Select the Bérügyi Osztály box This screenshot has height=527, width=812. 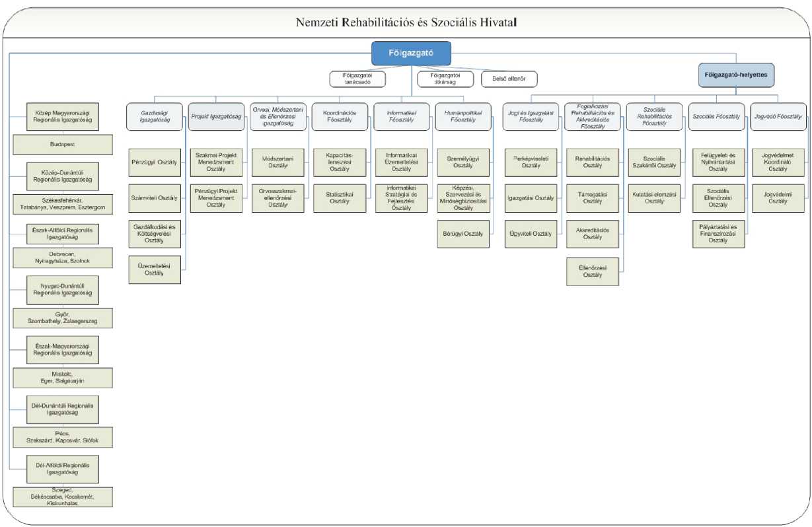tap(463, 234)
